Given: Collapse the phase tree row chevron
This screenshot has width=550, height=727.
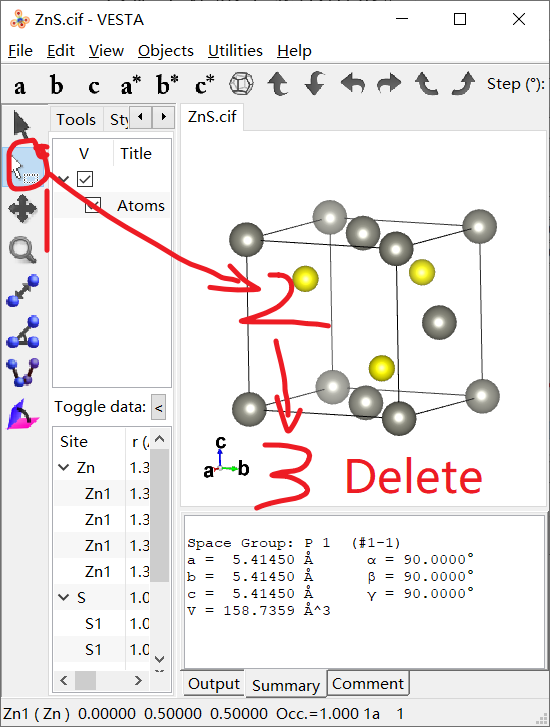Looking at the screenshot, I should [64, 179].
